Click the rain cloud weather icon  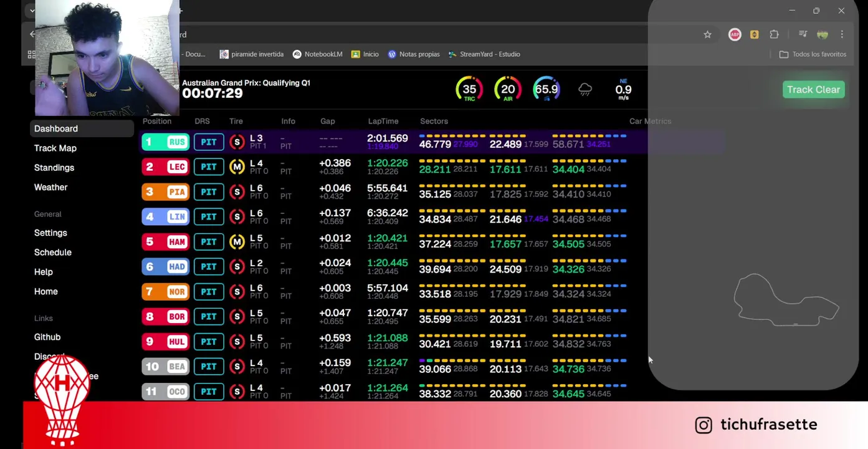[x=585, y=90]
